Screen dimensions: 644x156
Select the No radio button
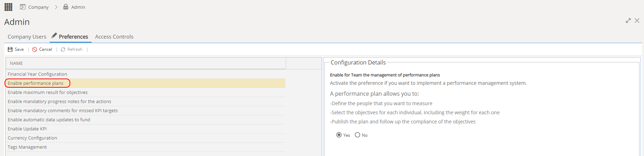click(x=357, y=135)
